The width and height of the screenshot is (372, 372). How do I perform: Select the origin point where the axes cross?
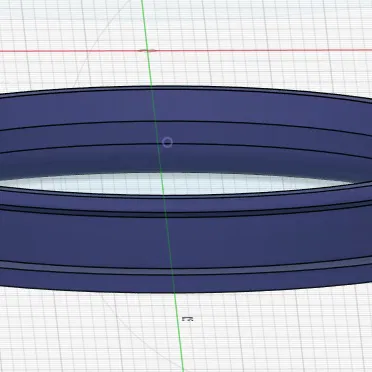click(x=147, y=51)
